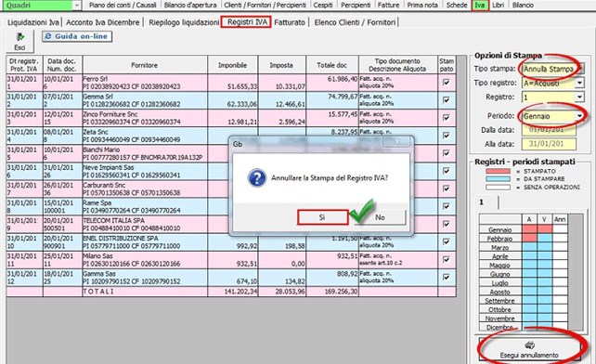The width and height of the screenshot is (596, 364).
Task: Click Marzo column A blue cell
Action: pos(529,247)
